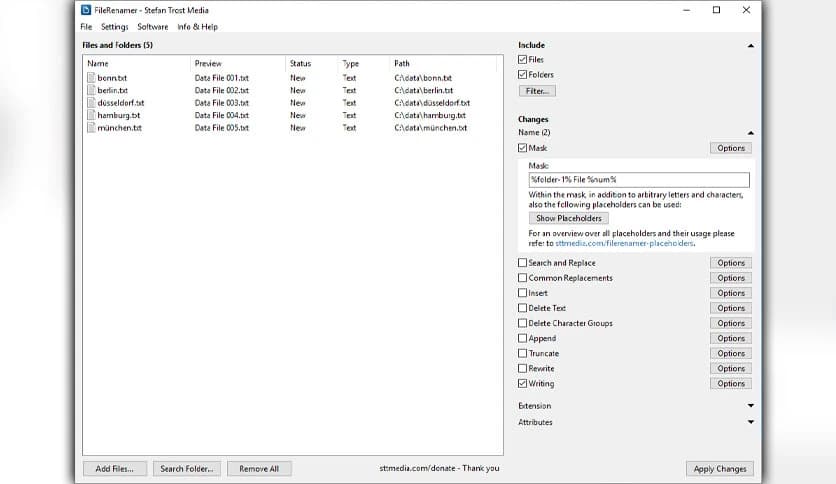Disable the Mask checkbox
Image resolution: width=836 pixels, height=484 pixels.
click(522, 148)
